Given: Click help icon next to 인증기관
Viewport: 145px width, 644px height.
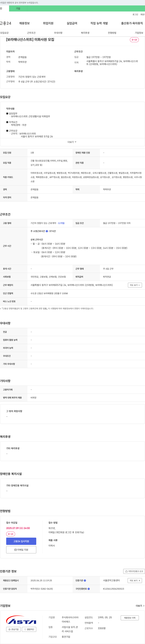Looking at the screenshot, I should tap(85, 581).
